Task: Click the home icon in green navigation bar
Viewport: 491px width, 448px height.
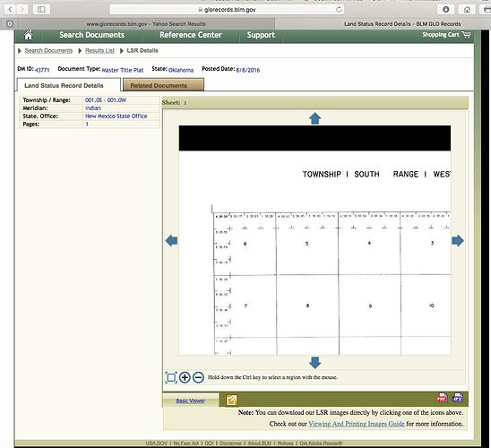Action: (28, 35)
